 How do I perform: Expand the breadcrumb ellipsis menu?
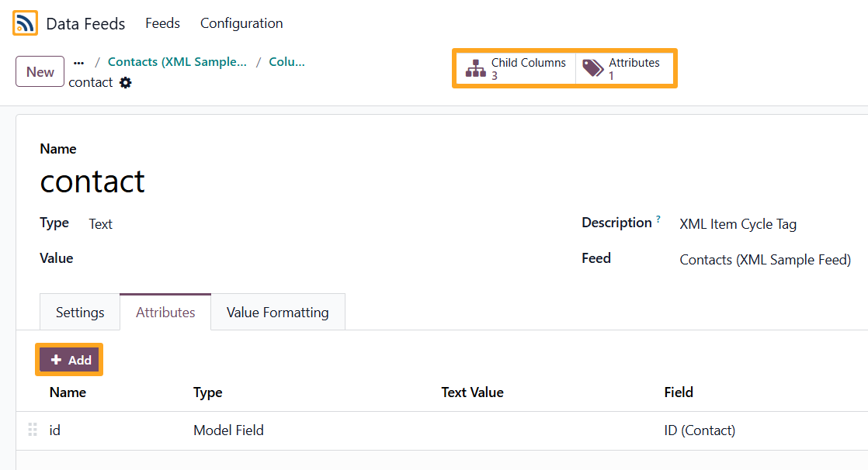(x=78, y=62)
